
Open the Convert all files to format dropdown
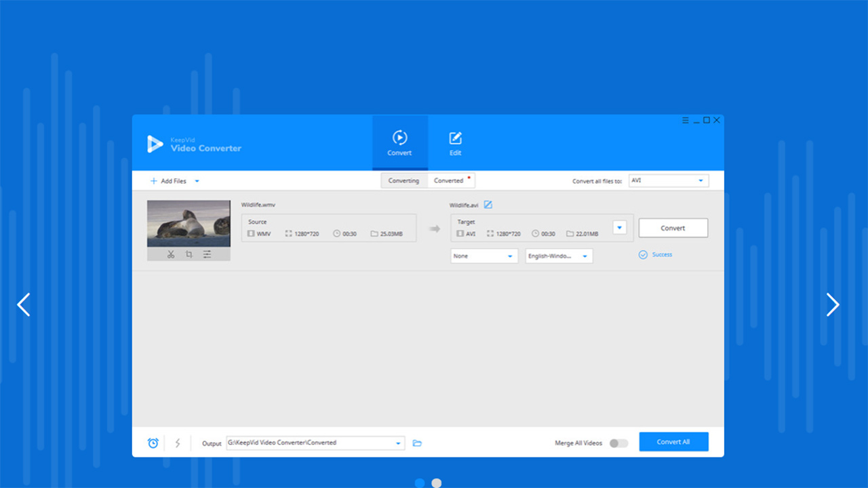point(668,180)
